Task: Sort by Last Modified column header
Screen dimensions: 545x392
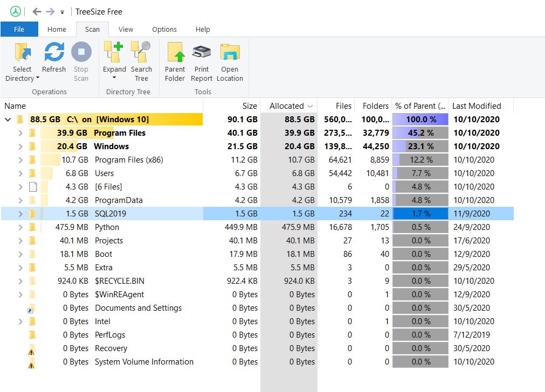Action: 481,106
